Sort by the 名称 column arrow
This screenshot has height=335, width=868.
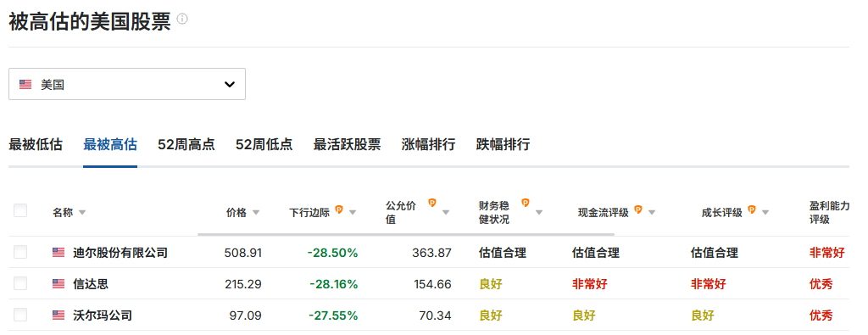point(82,213)
